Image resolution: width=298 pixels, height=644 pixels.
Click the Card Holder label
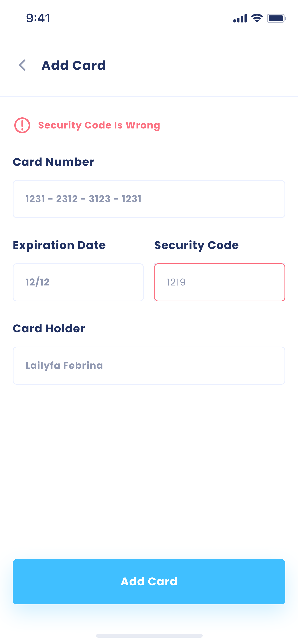tap(49, 329)
